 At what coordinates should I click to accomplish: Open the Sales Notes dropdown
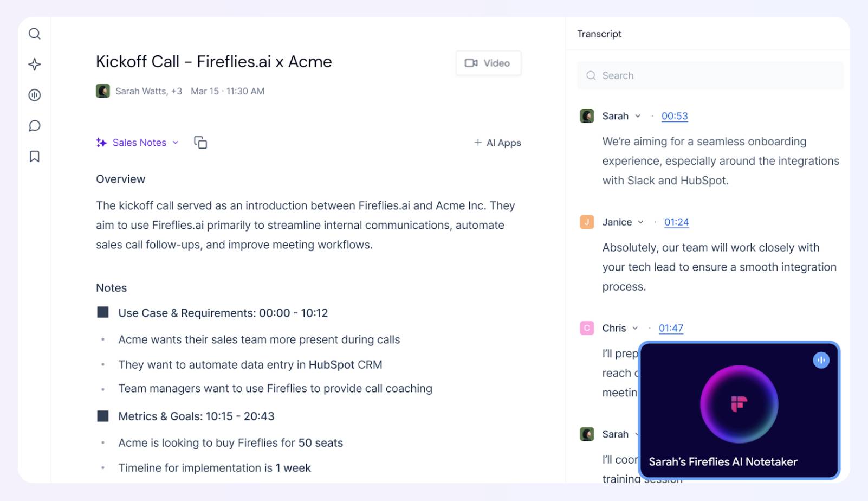click(138, 143)
